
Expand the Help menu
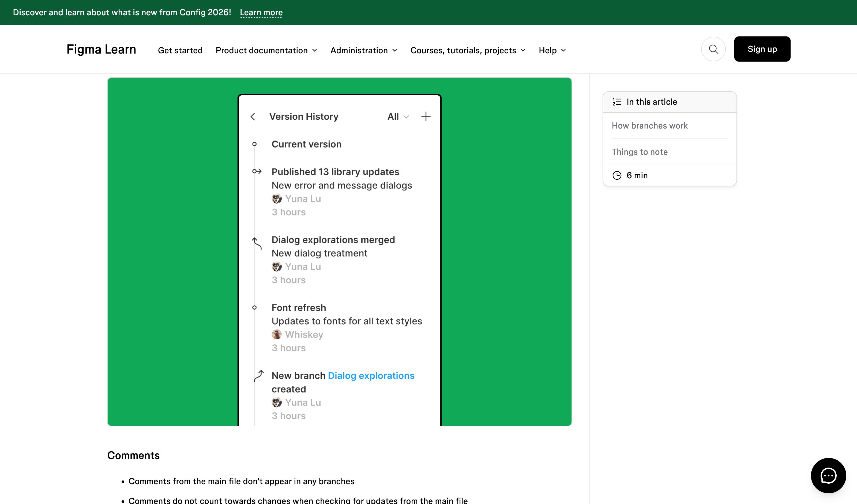click(x=552, y=50)
